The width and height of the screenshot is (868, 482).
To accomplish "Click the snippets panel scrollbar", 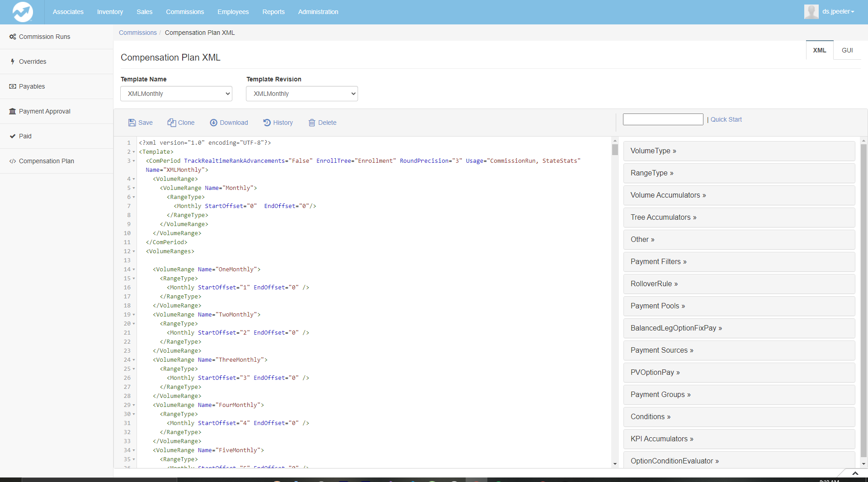I will tap(863, 301).
